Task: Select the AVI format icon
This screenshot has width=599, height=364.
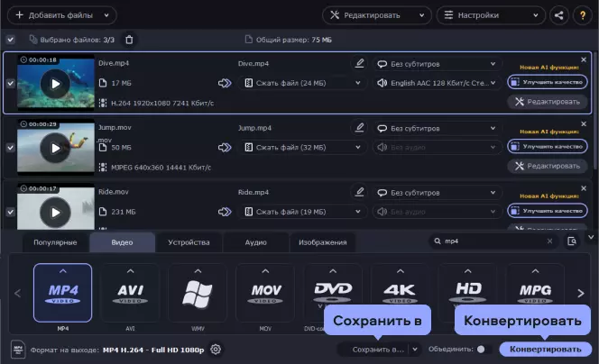Action: (130, 295)
